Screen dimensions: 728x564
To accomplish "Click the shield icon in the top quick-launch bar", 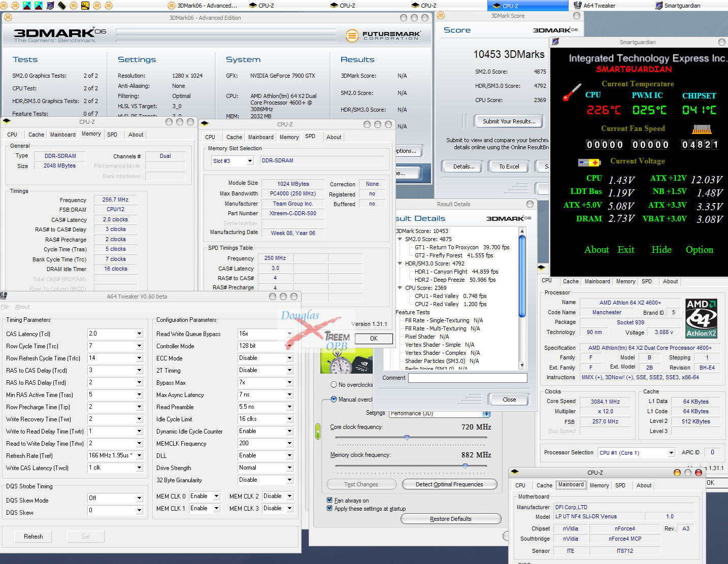I will click(50, 6).
